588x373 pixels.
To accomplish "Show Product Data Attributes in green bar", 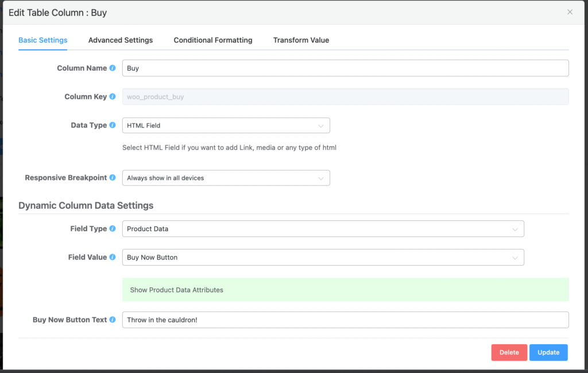I will [176, 290].
